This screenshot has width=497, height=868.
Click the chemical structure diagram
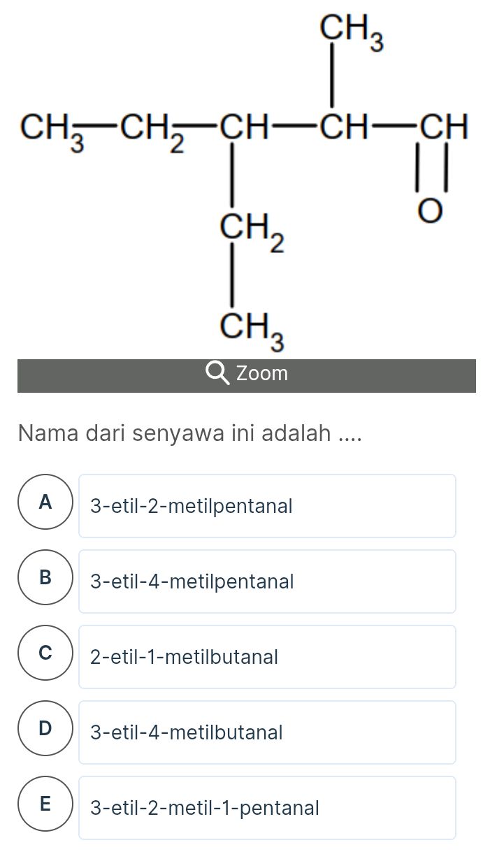(x=245, y=175)
